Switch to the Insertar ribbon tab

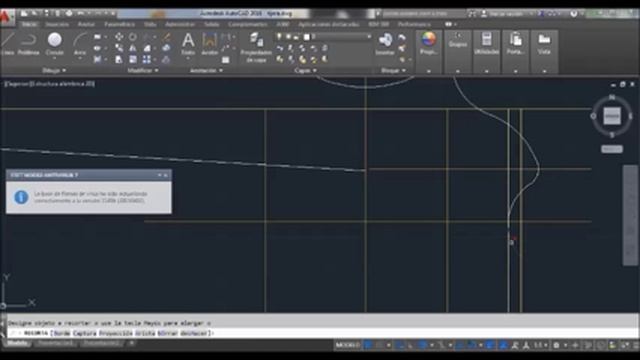57,24
